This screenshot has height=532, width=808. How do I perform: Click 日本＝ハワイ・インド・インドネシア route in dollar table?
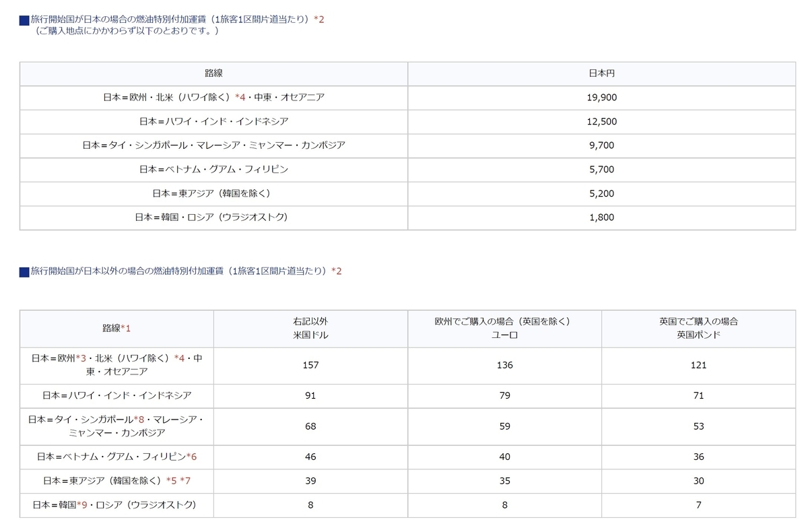(x=116, y=395)
